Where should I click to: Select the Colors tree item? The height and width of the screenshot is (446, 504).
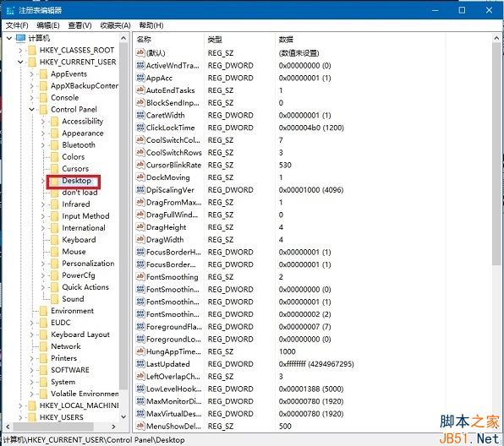pyautogui.click(x=74, y=157)
